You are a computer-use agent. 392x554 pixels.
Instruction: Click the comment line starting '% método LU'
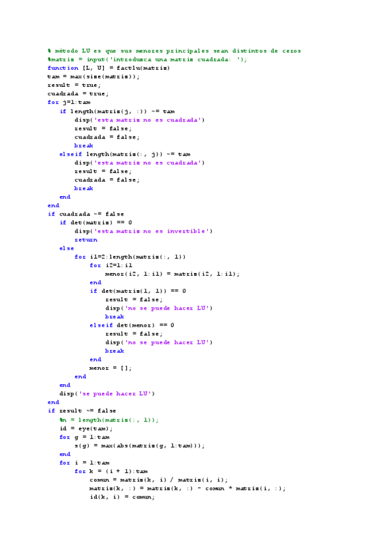pyautogui.click(x=174, y=51)
